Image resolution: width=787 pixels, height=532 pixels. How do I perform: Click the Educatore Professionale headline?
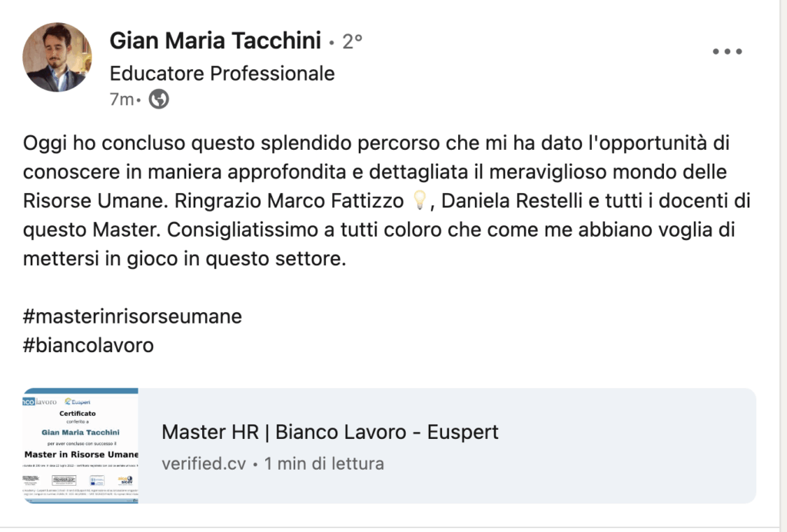(x=222, y=73)
